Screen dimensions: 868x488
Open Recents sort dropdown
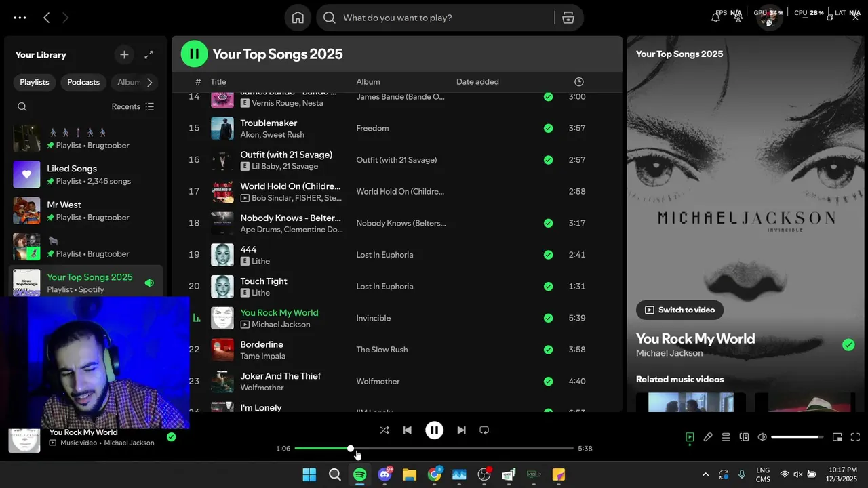pyautogui.click(x=133, y=106)
